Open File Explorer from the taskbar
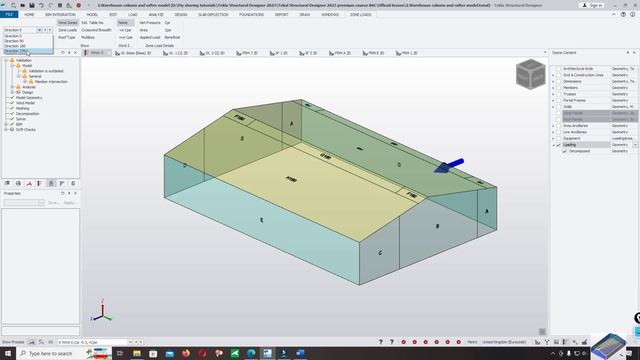The width and height of the screenshot is (640, 360). pyautogui.click(x=137, y=353)
